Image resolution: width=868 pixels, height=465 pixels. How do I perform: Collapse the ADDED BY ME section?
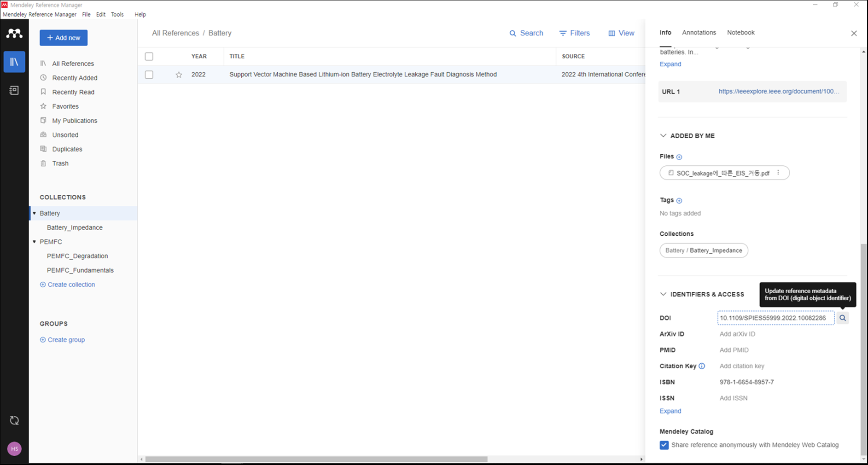[663, 136]
